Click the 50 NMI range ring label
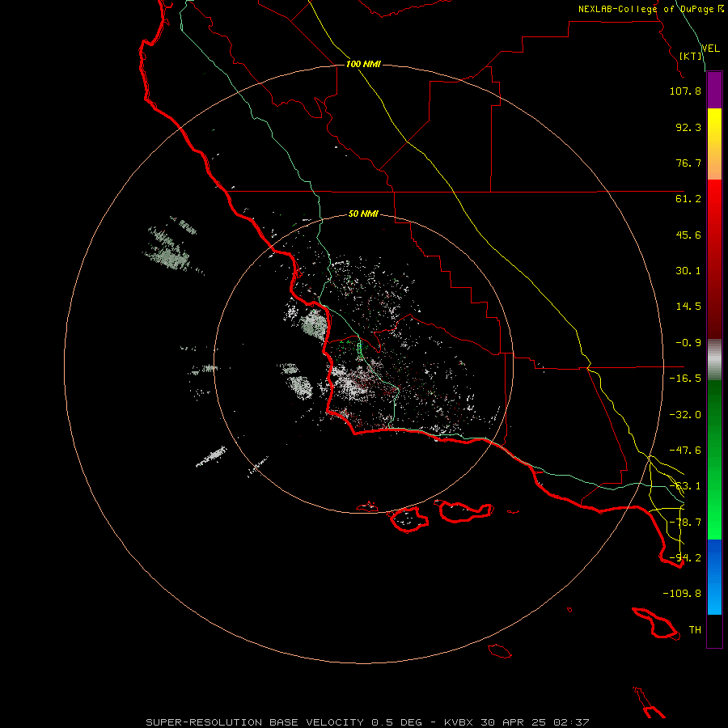The width and height of the screenshot is (728, 728). click(x=363, y=214)
